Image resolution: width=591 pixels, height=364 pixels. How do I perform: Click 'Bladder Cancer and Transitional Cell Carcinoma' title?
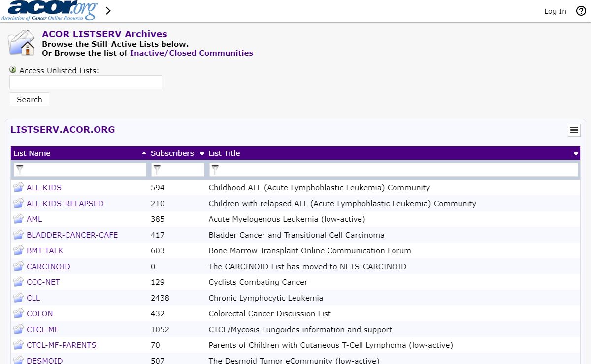pyautogui.click(x=296, y=235)
